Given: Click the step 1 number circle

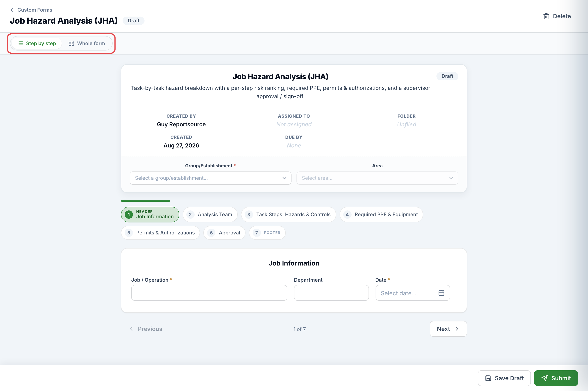Looking at the screenshot, I should tap(129, 215).
